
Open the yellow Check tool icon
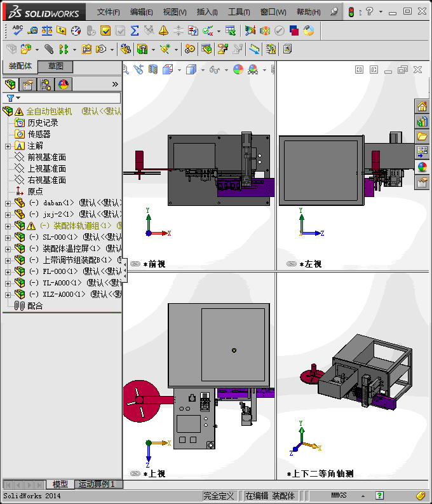click(105, 31)
